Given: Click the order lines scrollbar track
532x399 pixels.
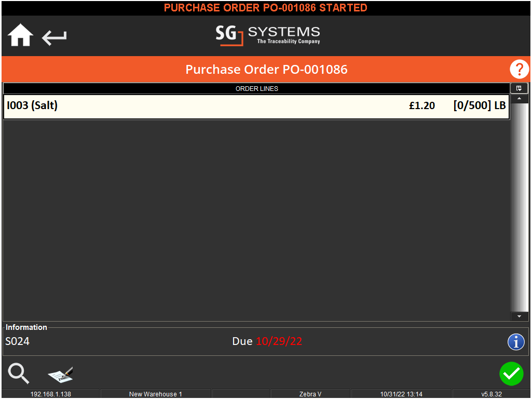Looking at the screenshot, I should click(519, 208).
